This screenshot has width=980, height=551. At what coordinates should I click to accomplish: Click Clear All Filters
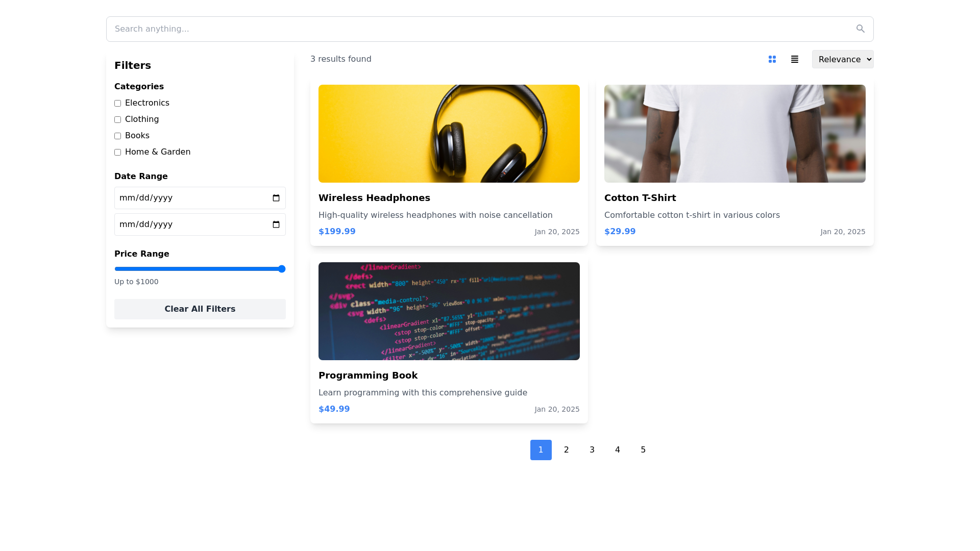200,309
